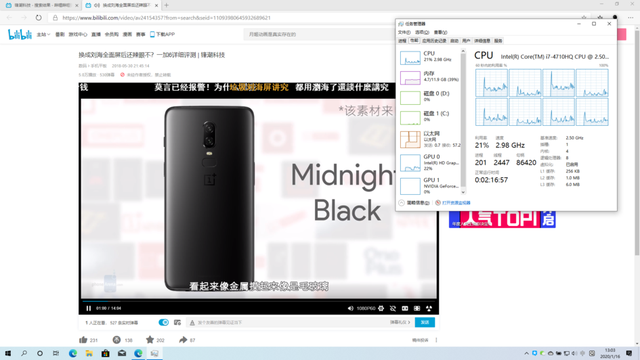Go to bilibili home via logo
The image size is (640, 360).
click(x=20, y=34)
